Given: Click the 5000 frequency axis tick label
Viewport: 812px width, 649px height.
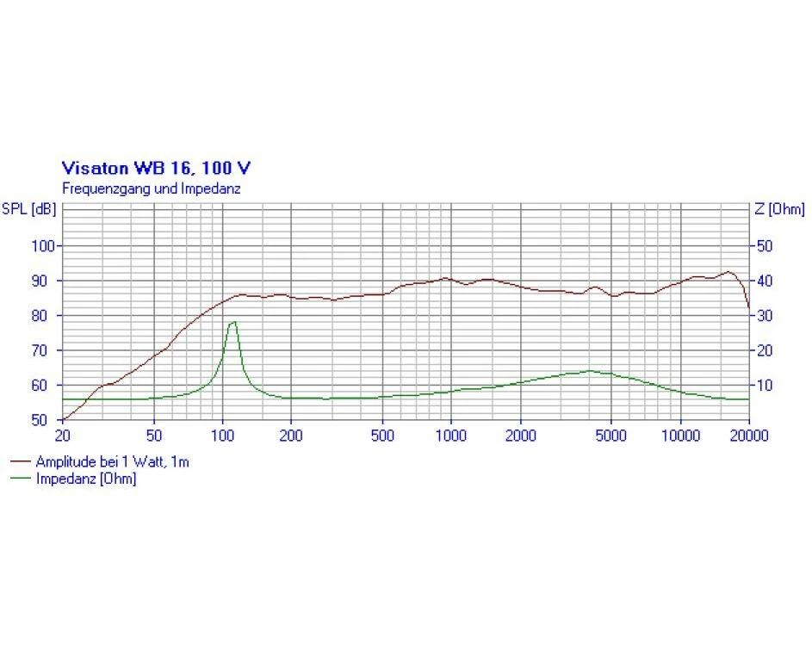Looking at the screenshot, I should click(611, 436).
